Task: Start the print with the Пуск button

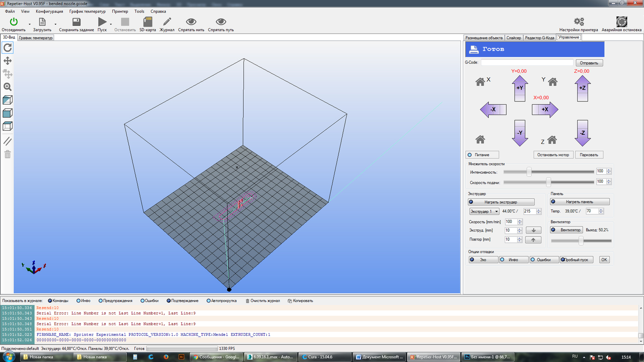Action: (x=102, y=22)
